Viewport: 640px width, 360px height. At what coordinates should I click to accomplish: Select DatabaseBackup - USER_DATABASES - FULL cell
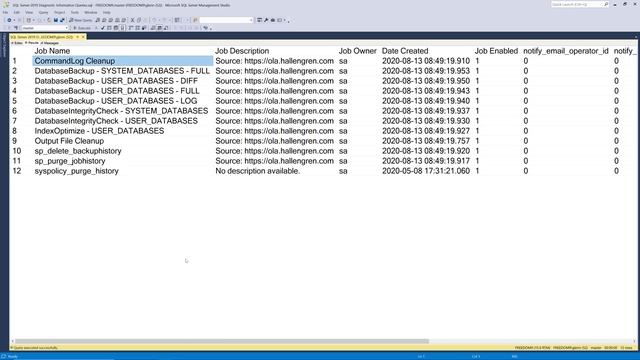pyautogui.click(x=123, y=91)
